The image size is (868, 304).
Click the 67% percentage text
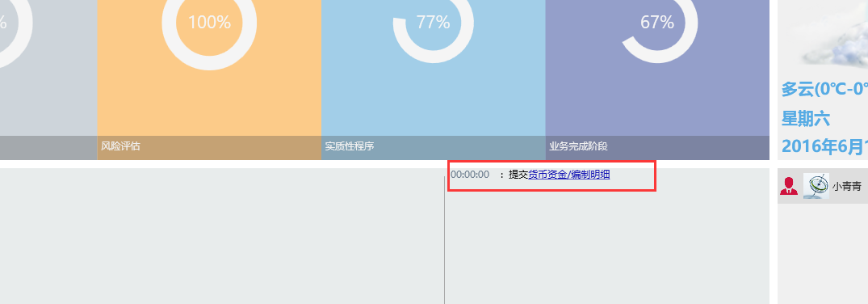pyautogui.click(x=657, y=22)
